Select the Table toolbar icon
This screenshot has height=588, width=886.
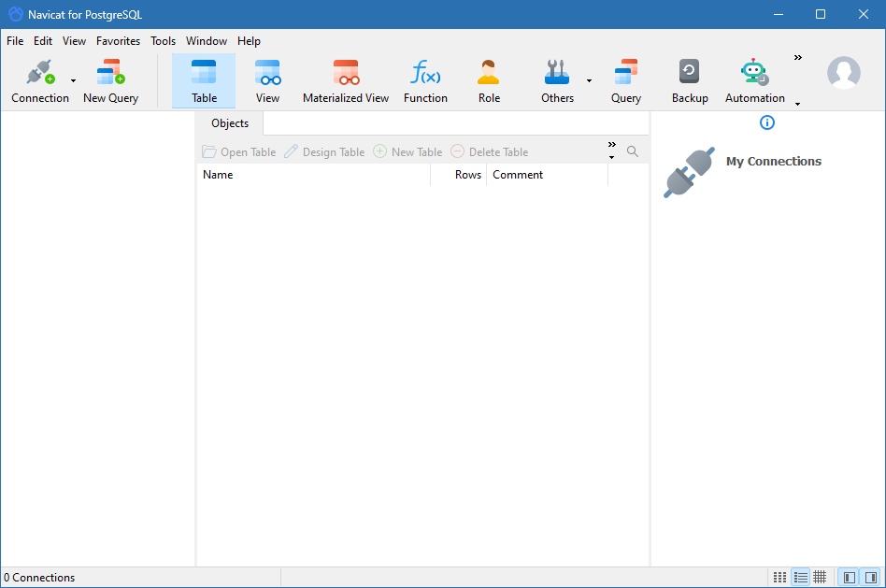(204, 81)
